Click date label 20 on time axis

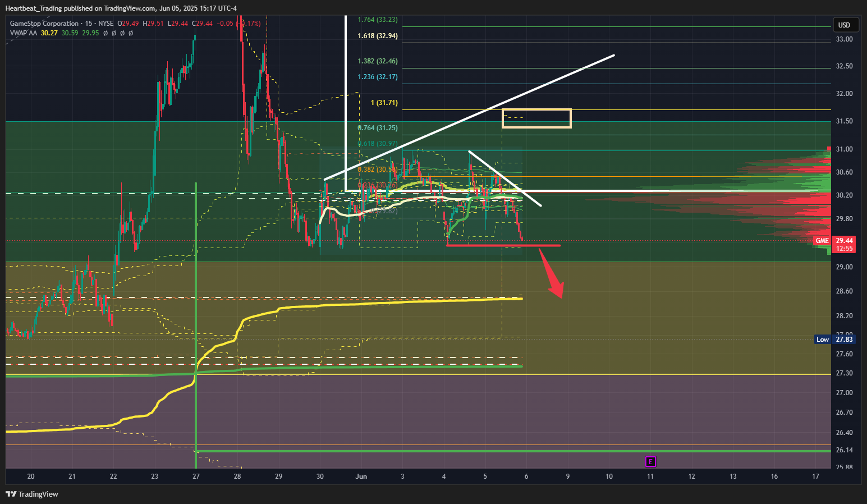pyautogui.click(x=31, y=476)
